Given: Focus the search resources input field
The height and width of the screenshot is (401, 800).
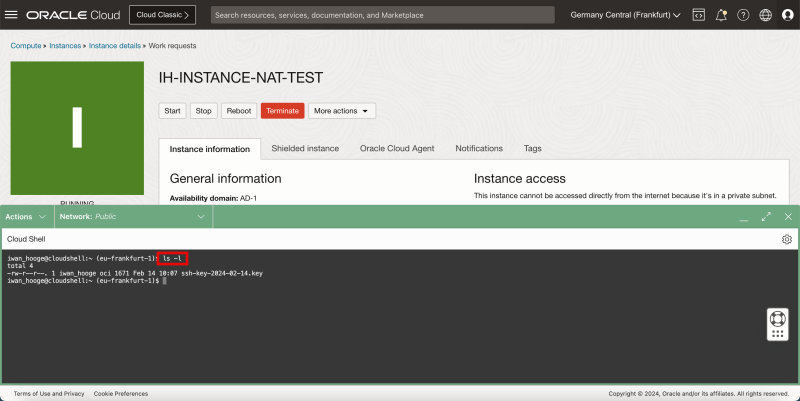Looking at the screenshot, I should (383, 15).
